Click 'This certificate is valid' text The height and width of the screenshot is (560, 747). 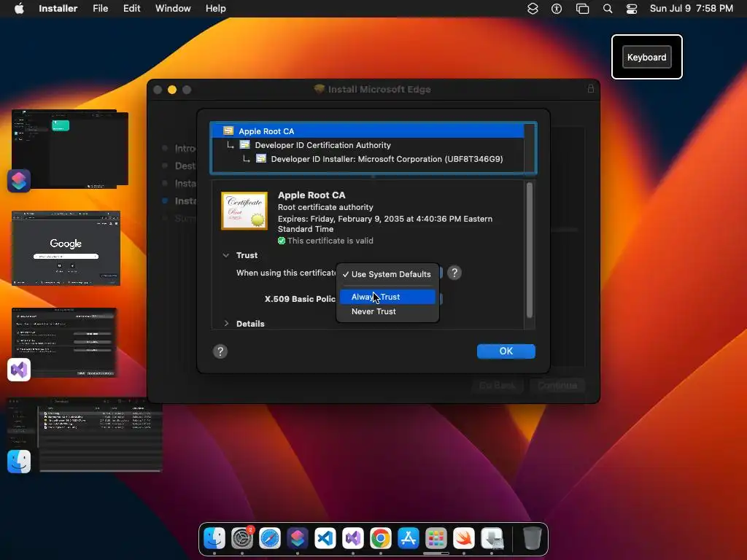(x=330, y=241)
